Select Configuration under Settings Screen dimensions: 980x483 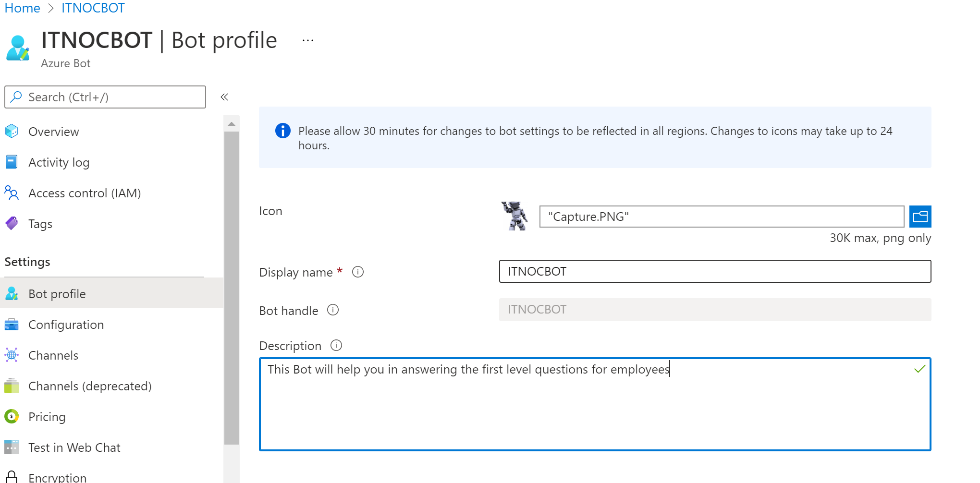tap(66, 325)
